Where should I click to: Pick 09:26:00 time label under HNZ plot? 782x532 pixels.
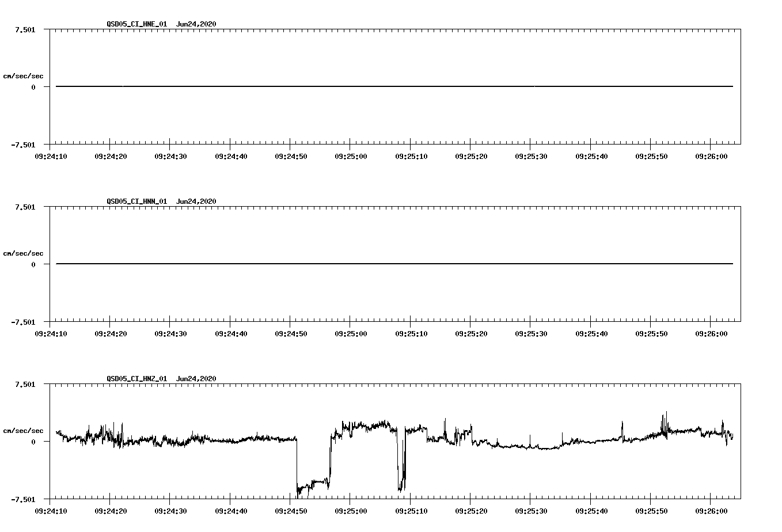(x=711, y=511)
